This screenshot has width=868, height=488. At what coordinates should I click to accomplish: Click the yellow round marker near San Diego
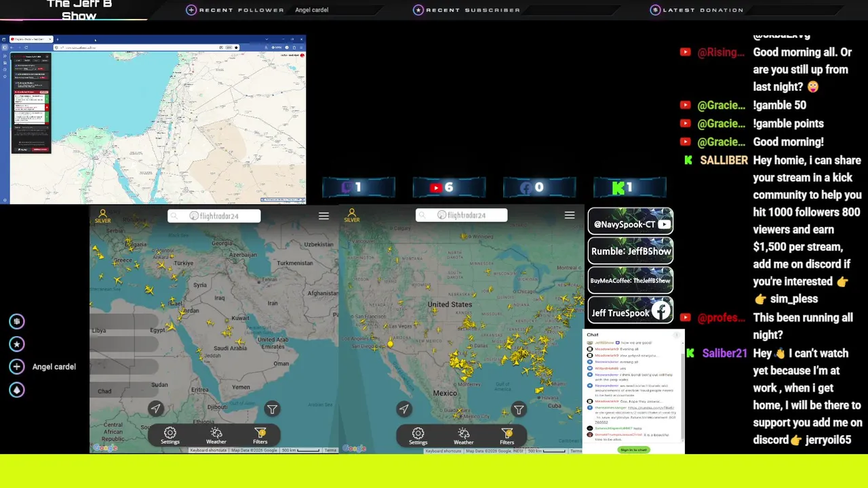pyautogui.click(x=390, y=344)
